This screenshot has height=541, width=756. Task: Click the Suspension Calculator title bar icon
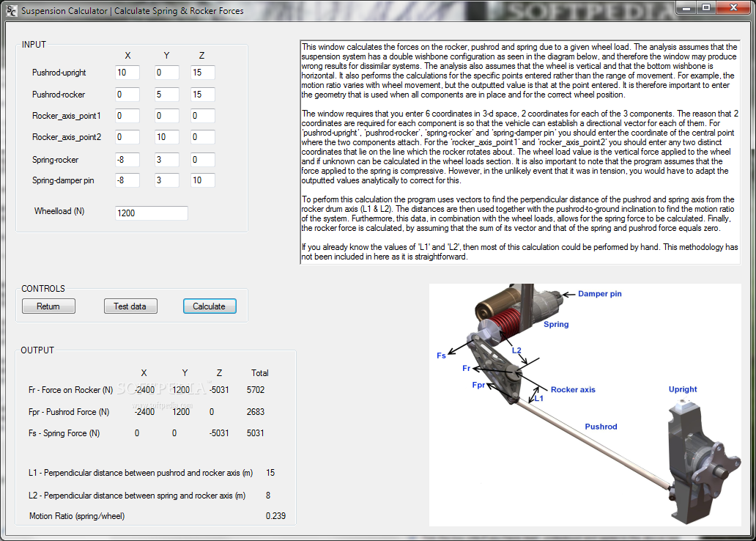pyautogui.click(x=11, y=10)
